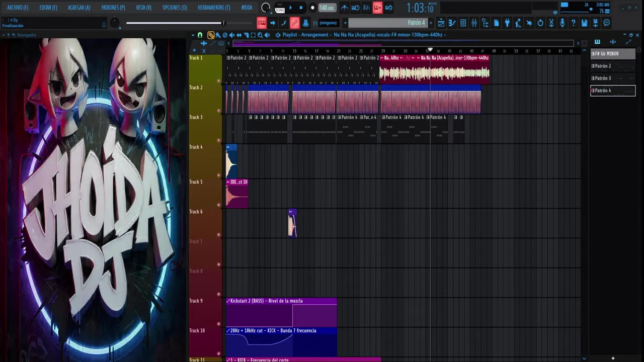Open the Piano roll view icon
This screenshot has width=644, height=362.
click(x=452, y=23)
